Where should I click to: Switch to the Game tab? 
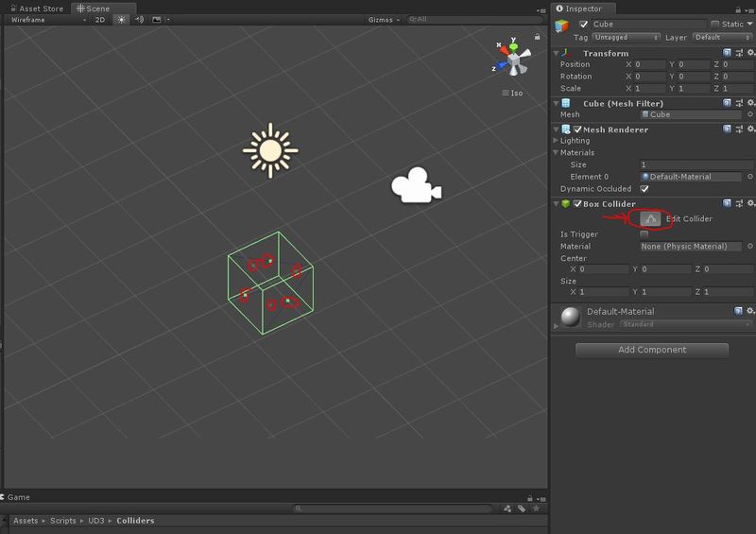pyautogui.click(x=16, y=497)
